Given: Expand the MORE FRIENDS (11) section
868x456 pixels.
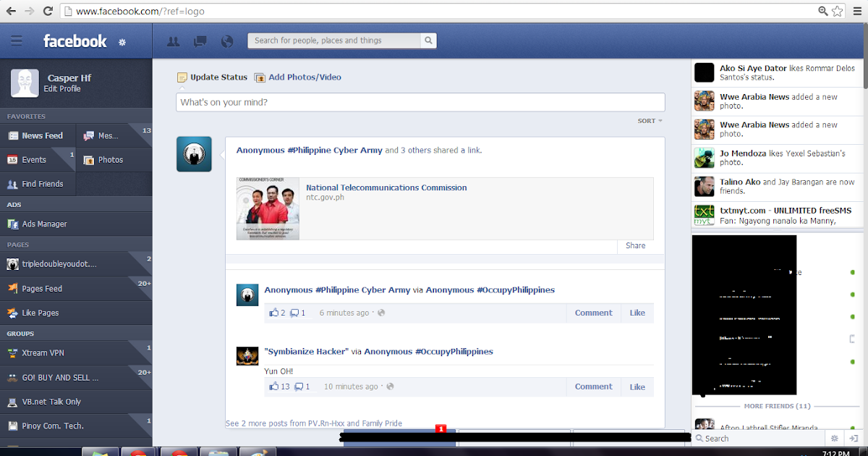Looking at the screenshot, I should tap(777, 406).
